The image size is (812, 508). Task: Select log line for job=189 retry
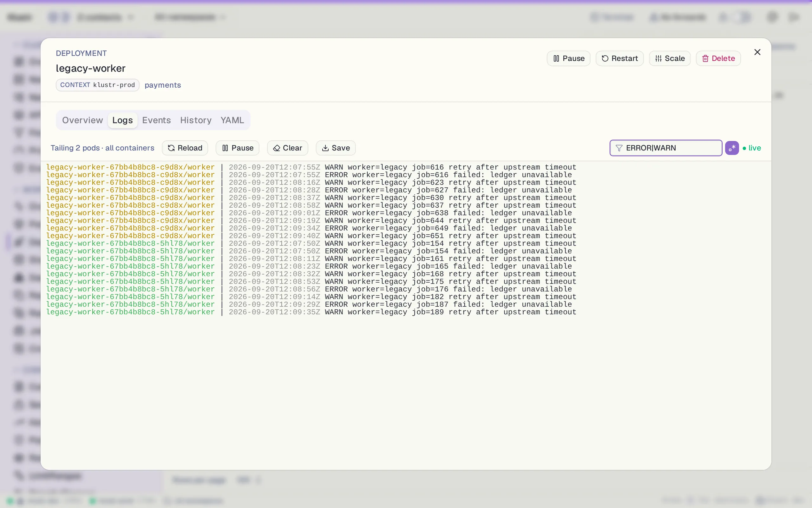311,312
